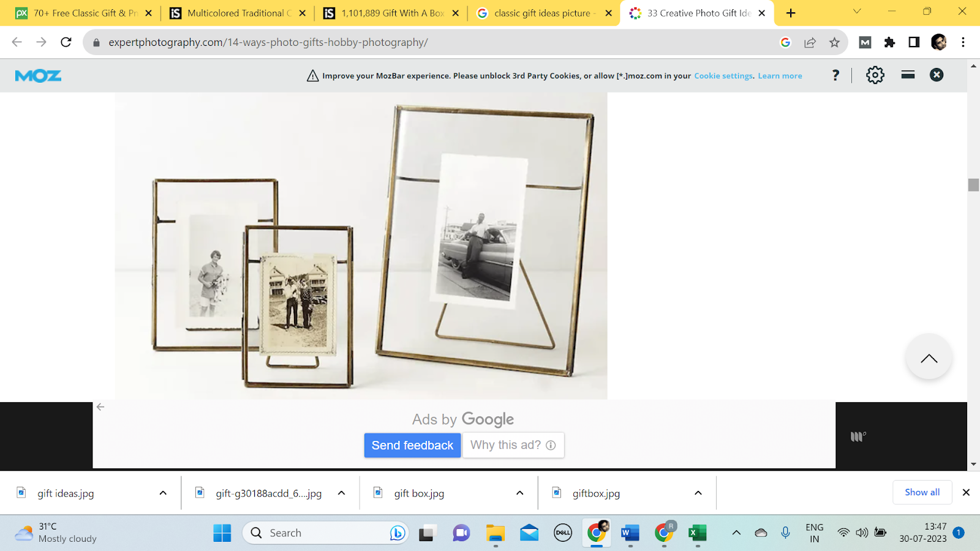Open giftbox.jpg download options chevron

pyautogui.click(x=698, y=493)
